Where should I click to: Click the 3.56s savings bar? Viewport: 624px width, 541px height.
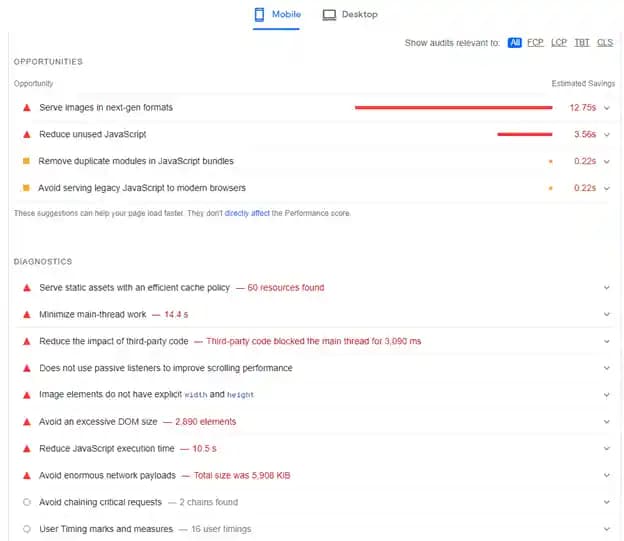[x=525, y=135]
